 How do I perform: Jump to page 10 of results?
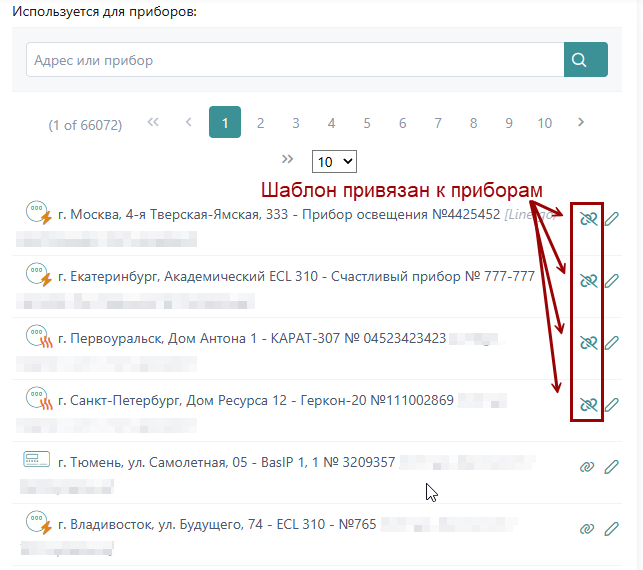tap(544, 123)
